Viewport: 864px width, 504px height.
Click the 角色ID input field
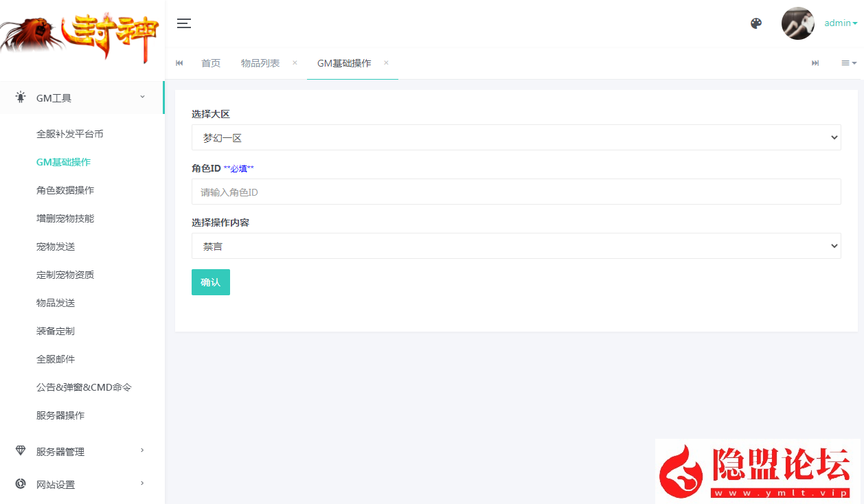click(x=516, y=192)
